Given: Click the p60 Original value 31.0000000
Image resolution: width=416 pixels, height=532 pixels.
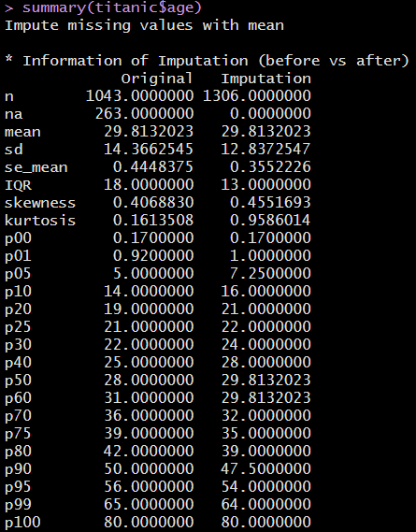Looking at the screenshot, I should (x=149, y=397).
